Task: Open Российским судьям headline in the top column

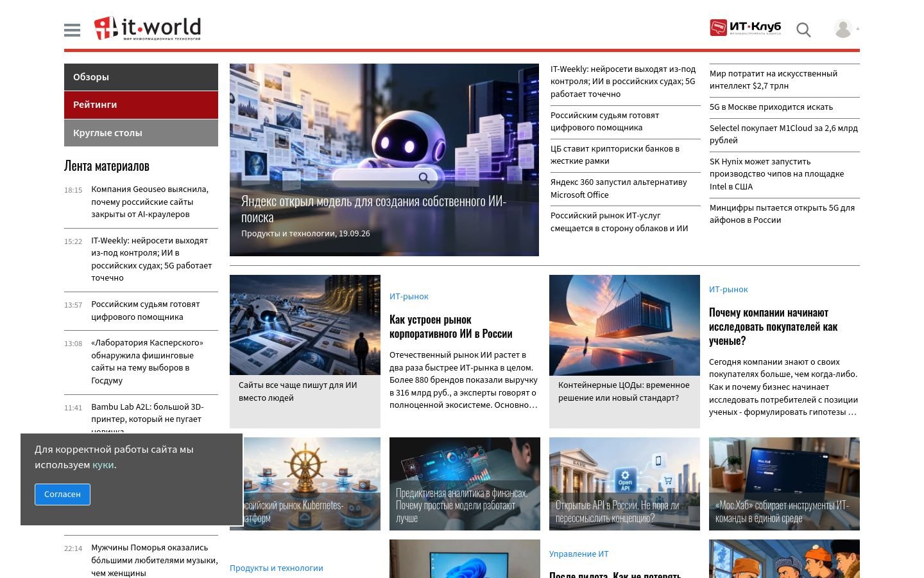Action: coord(604,121)
